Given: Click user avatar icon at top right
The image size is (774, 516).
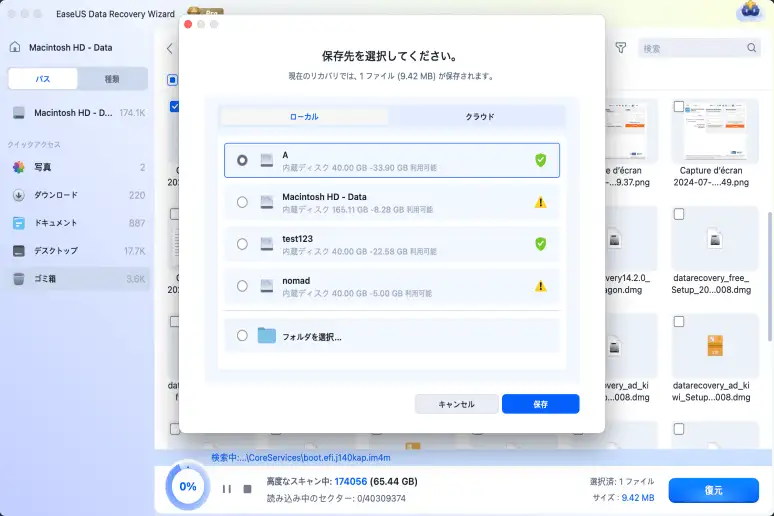Looking at the screenshot, I should pyautogui.click(x=749, y=10).
